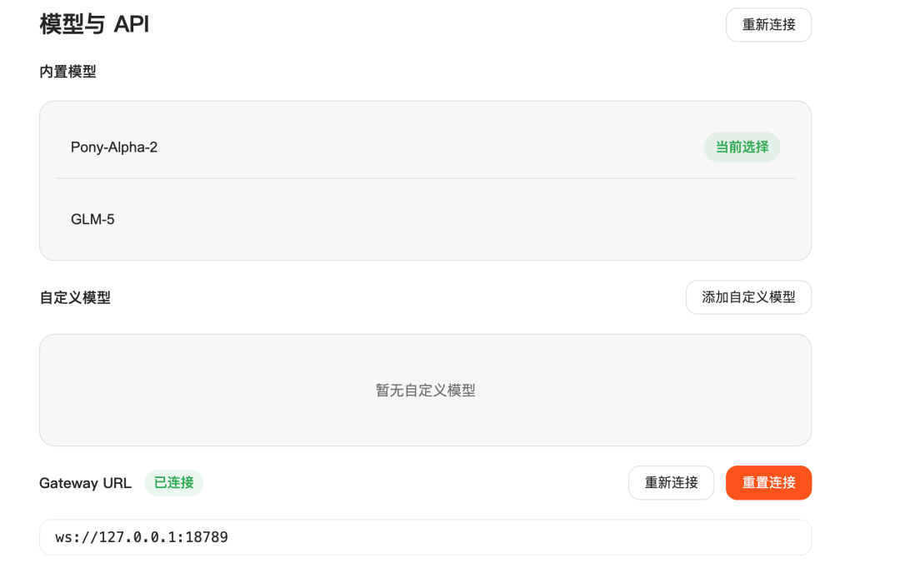Click 重新连接 button left of 重置连接
The image size is (900, 588).
tap(671, 483)
